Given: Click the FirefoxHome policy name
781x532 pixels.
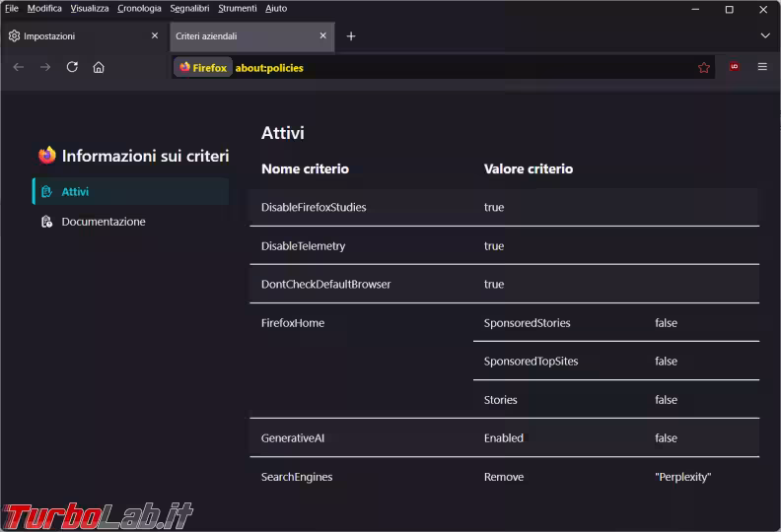Looking at the screenshot, I should point(293,323).
